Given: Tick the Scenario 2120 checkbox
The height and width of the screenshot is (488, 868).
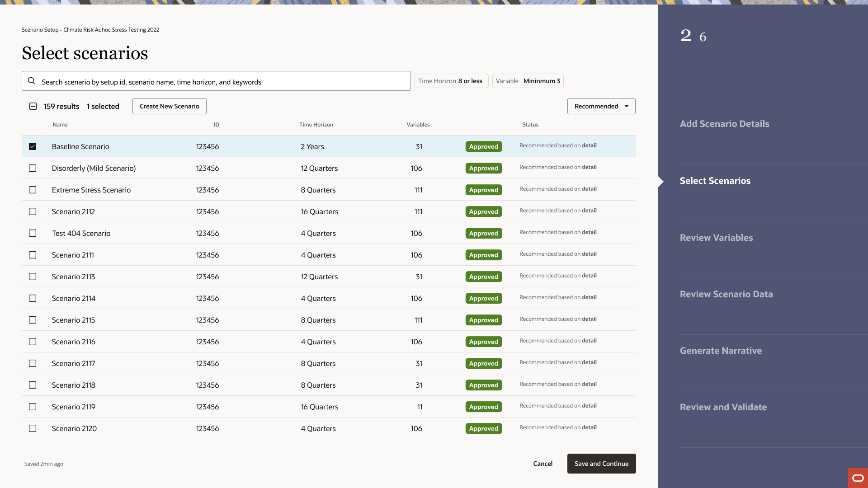Looking at the screenshot, I should [x=33, y=428].
